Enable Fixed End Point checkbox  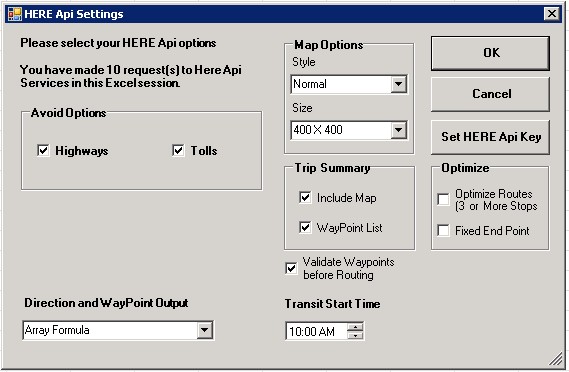coord(443,230)
